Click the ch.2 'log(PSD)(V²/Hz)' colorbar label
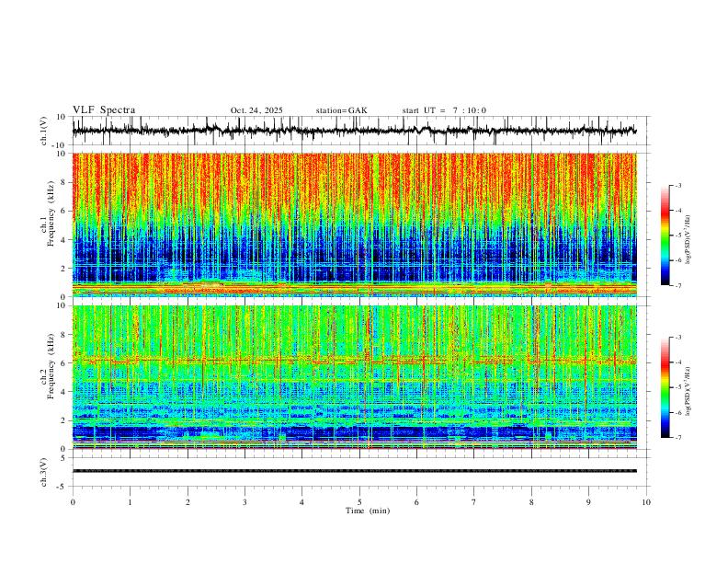 click(688, 391)
